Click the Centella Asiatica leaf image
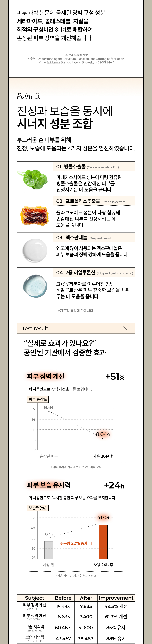The height and width of the screenshot is (644, 152). point(35,179)
